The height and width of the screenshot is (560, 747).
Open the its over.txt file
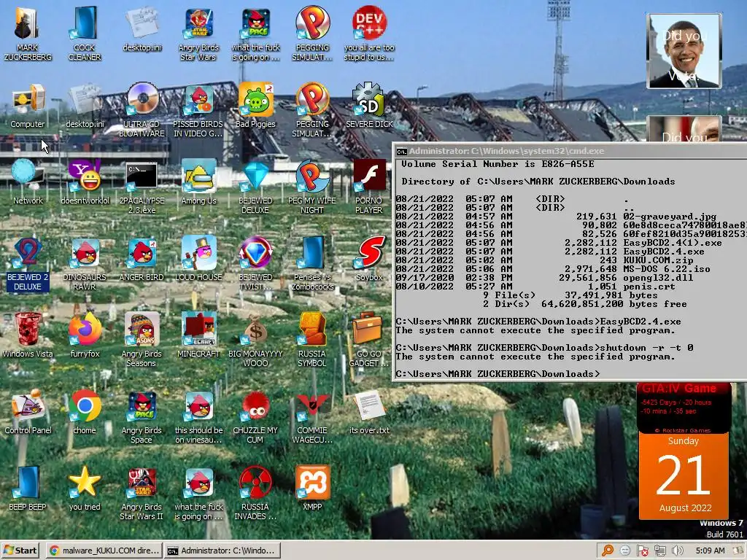369,412
